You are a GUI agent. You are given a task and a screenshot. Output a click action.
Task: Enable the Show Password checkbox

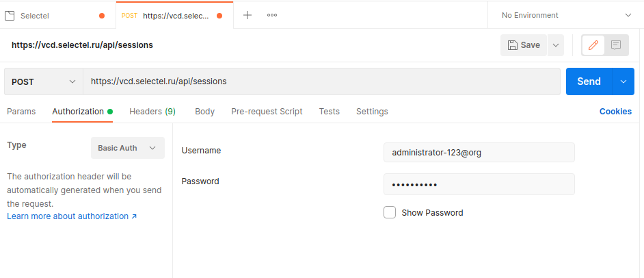coord(390,213)
